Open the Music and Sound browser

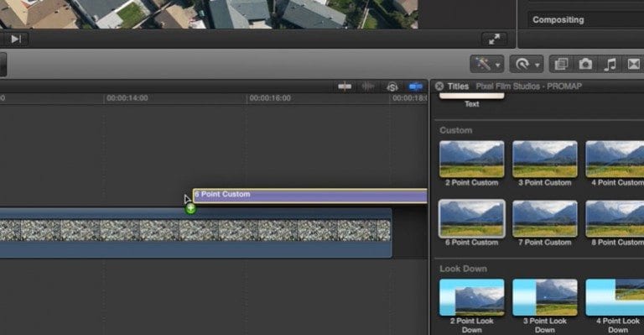[610, 64]
